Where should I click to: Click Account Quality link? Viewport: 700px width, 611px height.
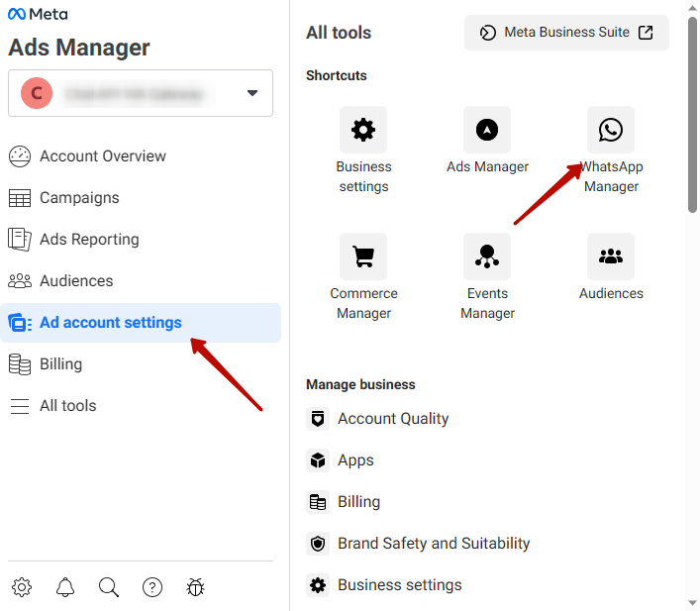[393, 419]
